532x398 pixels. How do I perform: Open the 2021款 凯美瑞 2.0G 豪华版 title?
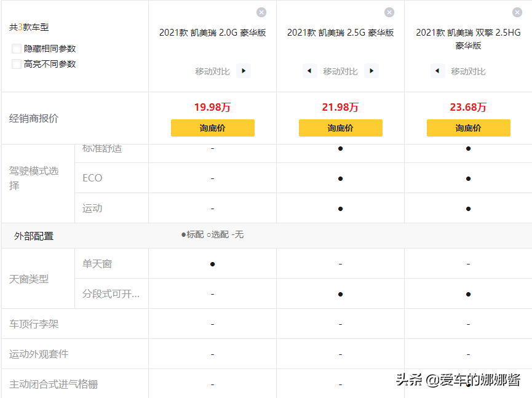[x=213, y=33]
